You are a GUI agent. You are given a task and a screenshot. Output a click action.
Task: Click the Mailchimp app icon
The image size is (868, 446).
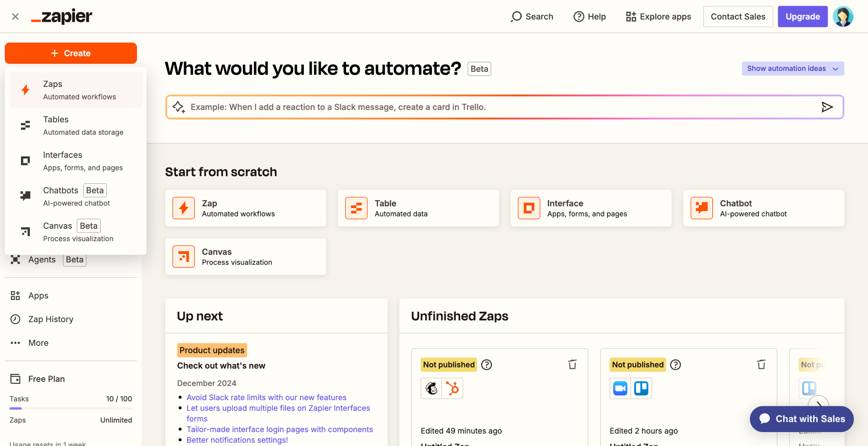[x=431, y=388]
